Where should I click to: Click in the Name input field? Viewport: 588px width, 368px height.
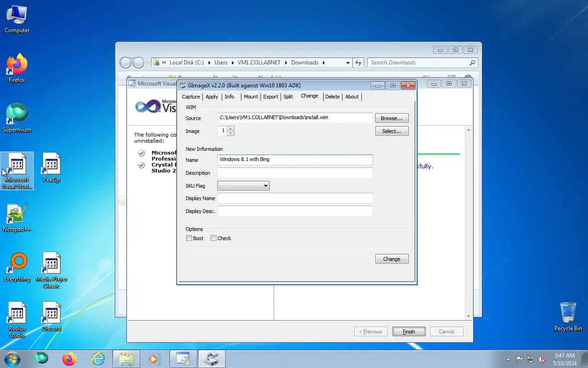[295, 160]
